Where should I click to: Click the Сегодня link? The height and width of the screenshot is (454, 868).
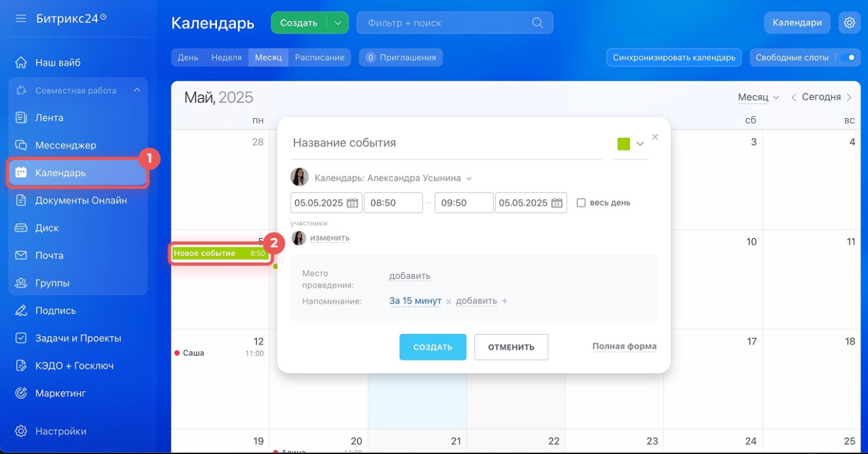coord(821,97)
